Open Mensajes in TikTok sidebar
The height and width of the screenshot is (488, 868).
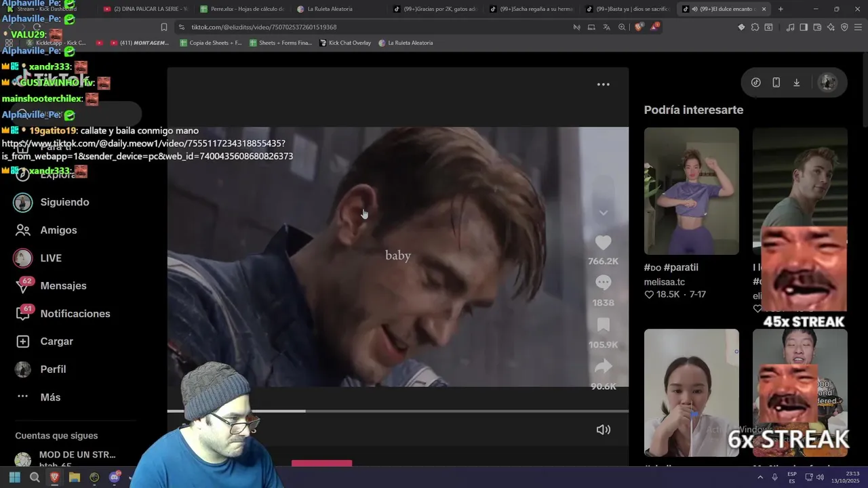pos(63,286)
